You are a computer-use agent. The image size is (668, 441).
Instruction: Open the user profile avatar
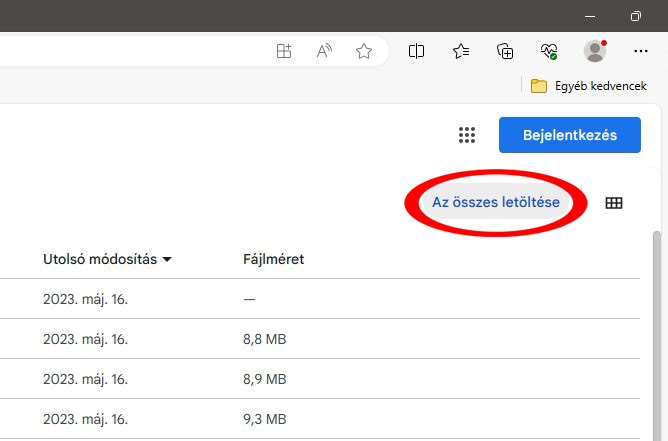pos(595,51)
